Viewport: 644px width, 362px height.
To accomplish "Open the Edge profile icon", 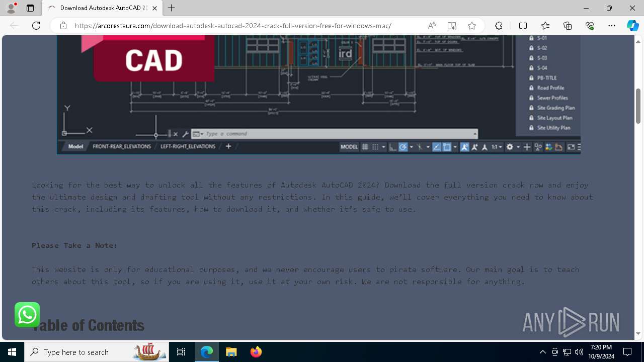I will (x=11, y=8).
